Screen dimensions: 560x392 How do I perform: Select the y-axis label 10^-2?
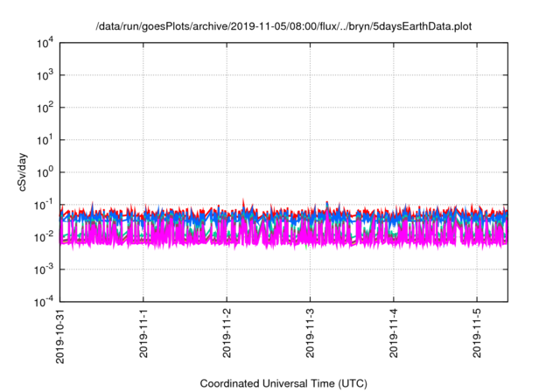[x=45, y=238]
